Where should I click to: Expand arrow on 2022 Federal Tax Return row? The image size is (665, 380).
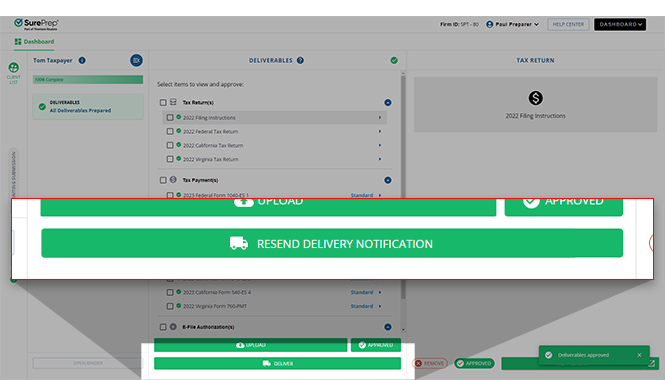[380, 131]
